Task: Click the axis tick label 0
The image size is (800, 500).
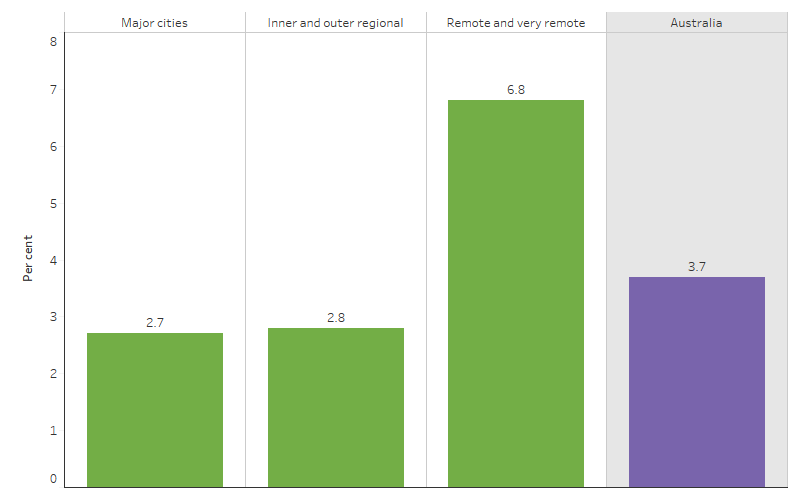Action: (54, 479)
